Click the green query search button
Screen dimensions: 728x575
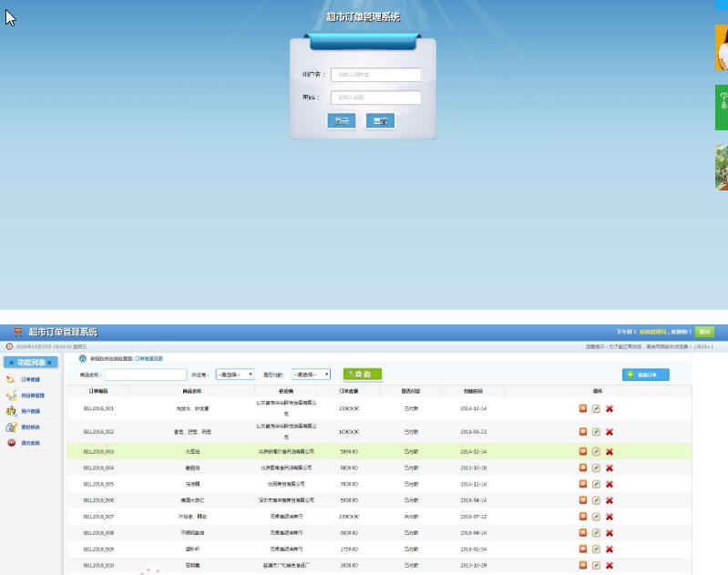(x=363, y=374)
